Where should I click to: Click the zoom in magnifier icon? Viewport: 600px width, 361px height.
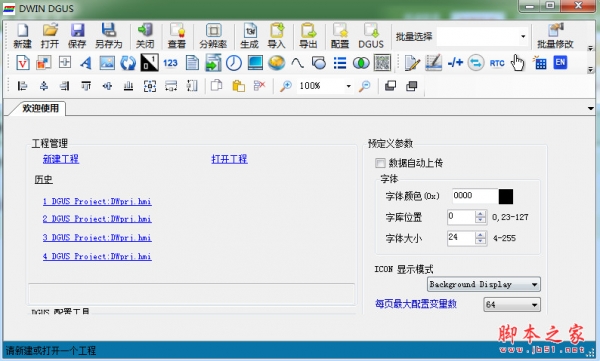click(285, 86)
